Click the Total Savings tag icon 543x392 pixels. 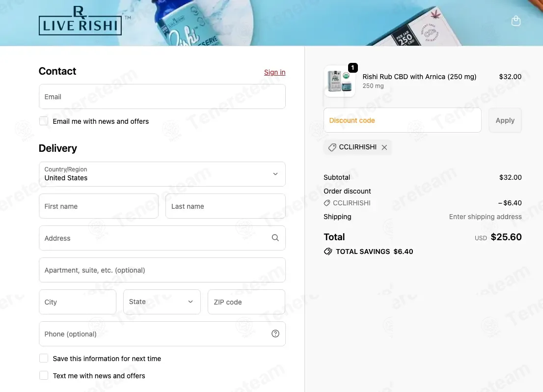[x=327, y=252]
